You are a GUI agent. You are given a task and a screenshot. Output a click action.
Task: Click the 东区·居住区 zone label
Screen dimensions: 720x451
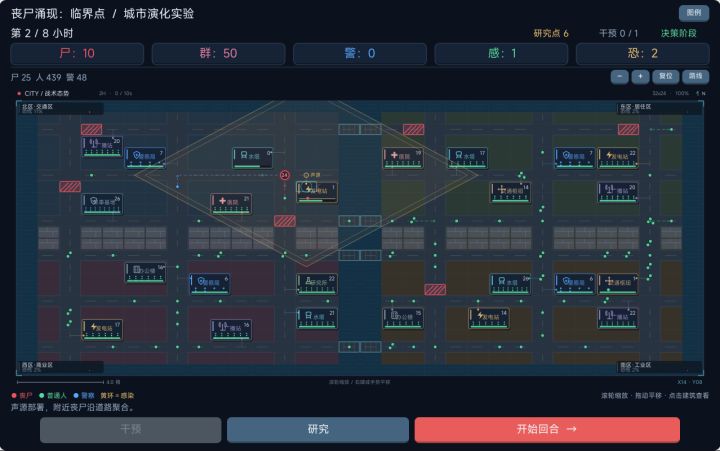(x=636, y=107)
